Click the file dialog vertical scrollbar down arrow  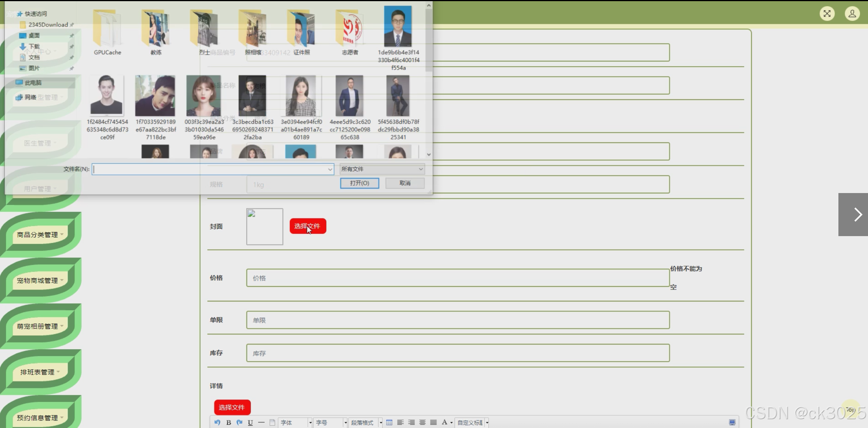coord(429,155)
